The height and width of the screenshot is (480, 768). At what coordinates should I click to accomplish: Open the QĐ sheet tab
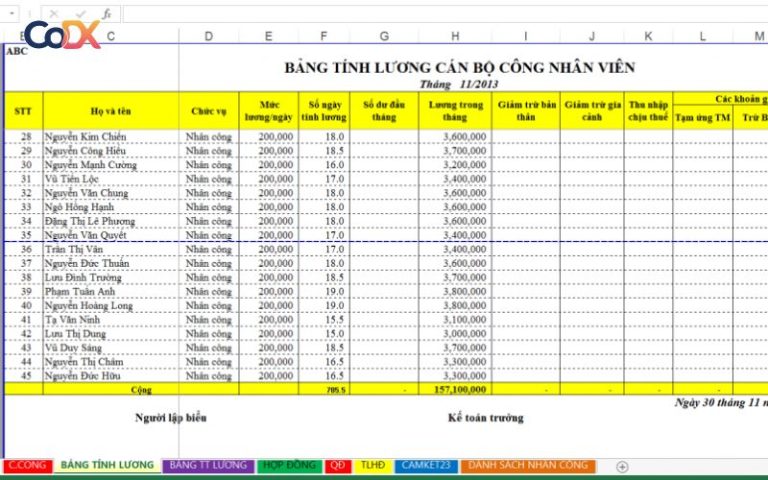pyautogui.click(x=338, y=465)
